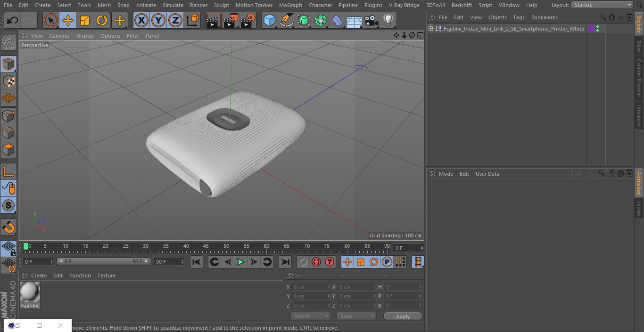This screenshot has width=644, height=332.
Task: Play the animation forwards
Action: pos(240,262)
